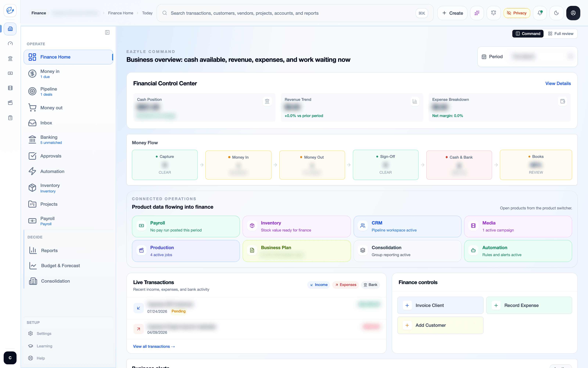Click the Cash Position bank icon
The width and height of the screenshot is (588, 368).
click(x=267, y=101)
